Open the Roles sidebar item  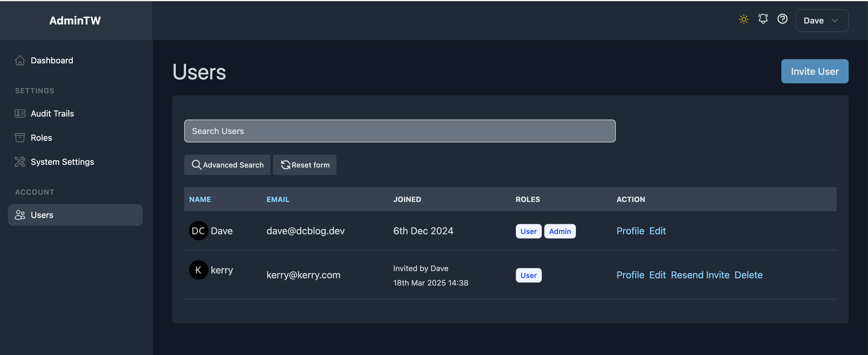(41, 137)
